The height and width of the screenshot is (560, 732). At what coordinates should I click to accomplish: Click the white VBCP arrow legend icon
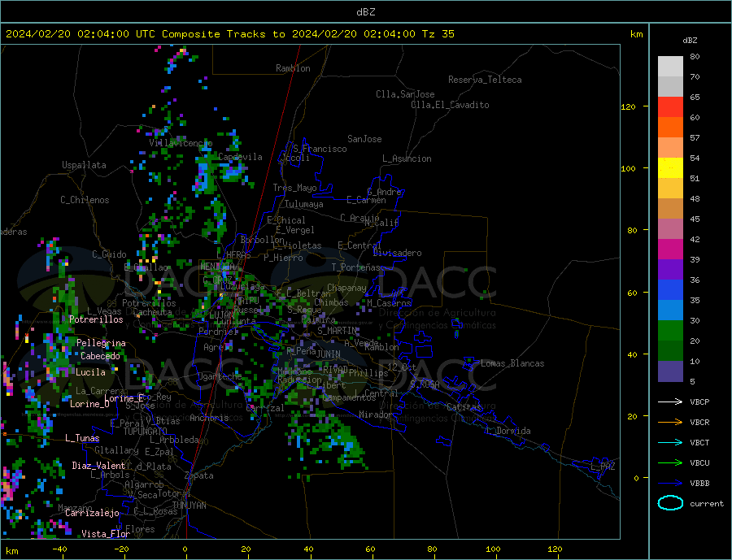pos(670,402)
